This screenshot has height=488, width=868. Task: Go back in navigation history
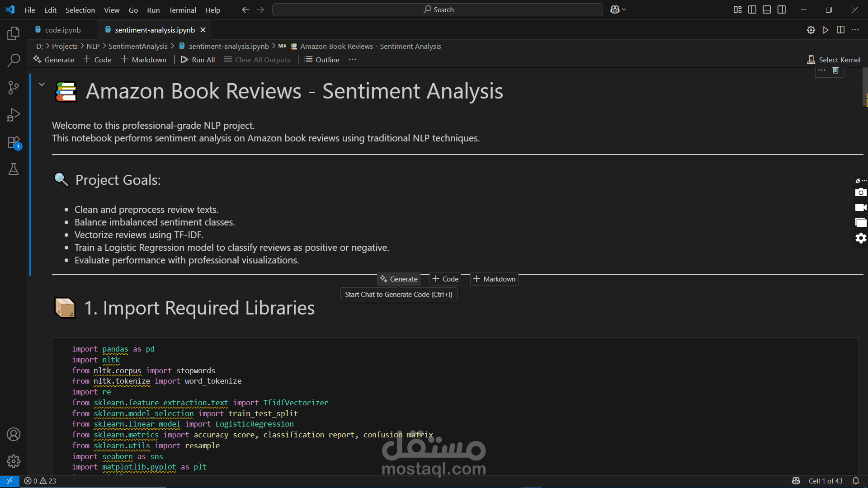click(x=245, y=9)
